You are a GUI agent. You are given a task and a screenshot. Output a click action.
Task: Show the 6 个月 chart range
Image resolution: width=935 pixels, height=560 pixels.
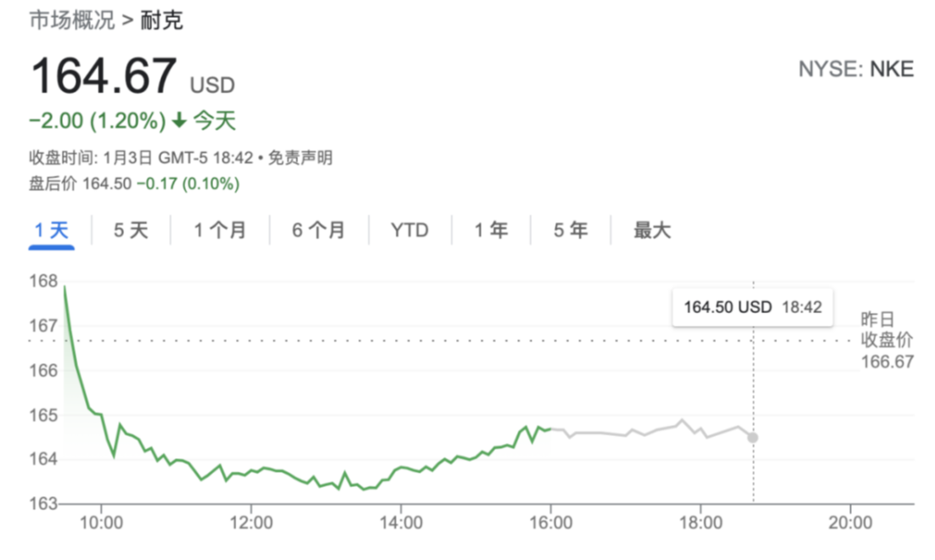click(x=318, y=230)
